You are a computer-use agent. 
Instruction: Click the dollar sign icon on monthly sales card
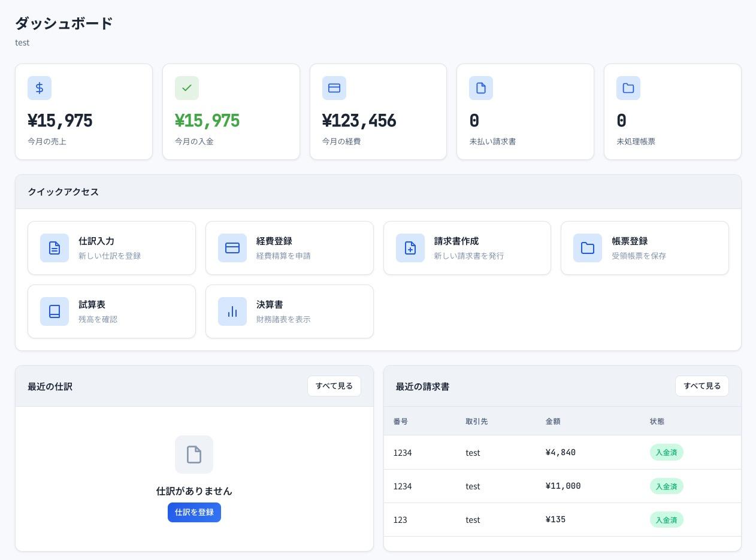[x=40, y=88]
